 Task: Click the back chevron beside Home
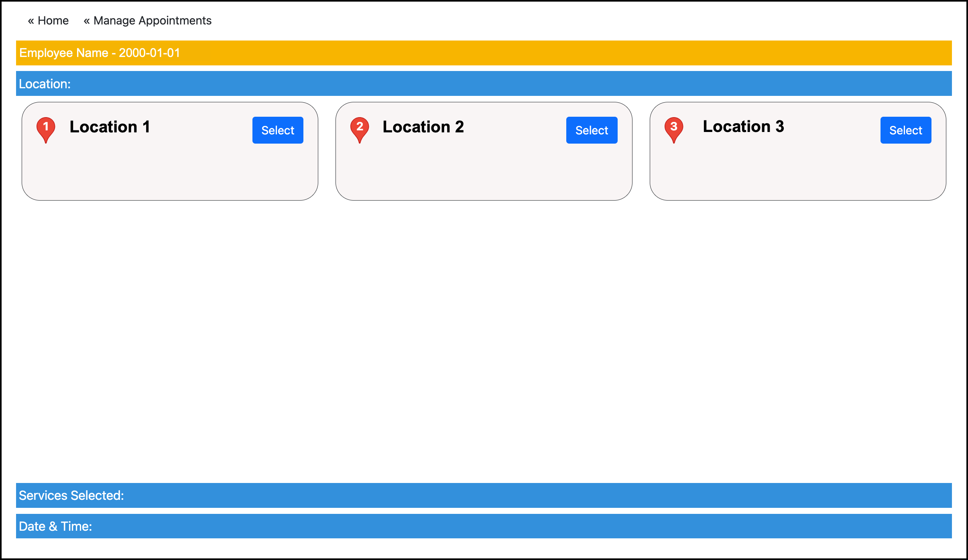[x=31, y=20]
